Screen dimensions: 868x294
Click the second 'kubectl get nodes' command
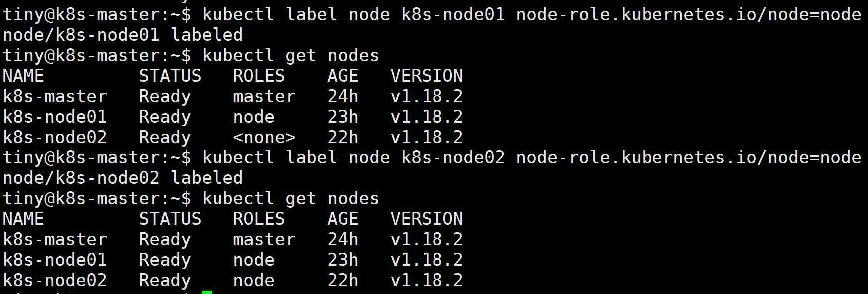(290, 198)
